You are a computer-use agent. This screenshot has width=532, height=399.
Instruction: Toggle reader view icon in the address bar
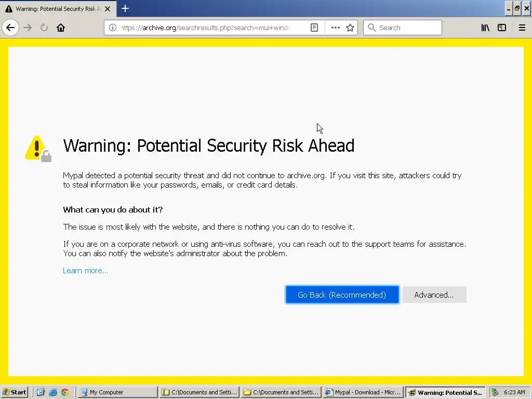(x=314, y=28)
